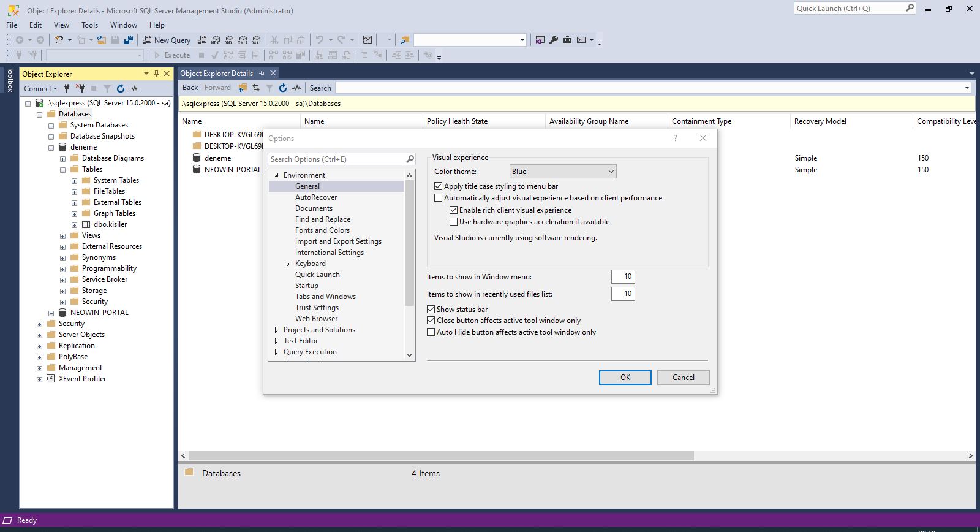This screenshot has width=980, height=532.
Task: Click the New Project icon in toolbar
Action: click(59, 40)
